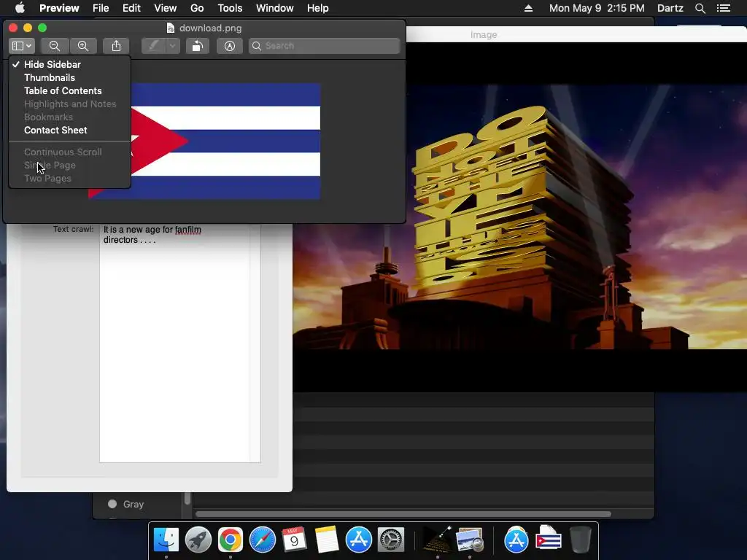Click the Preview app icon in the Dock

470,540
